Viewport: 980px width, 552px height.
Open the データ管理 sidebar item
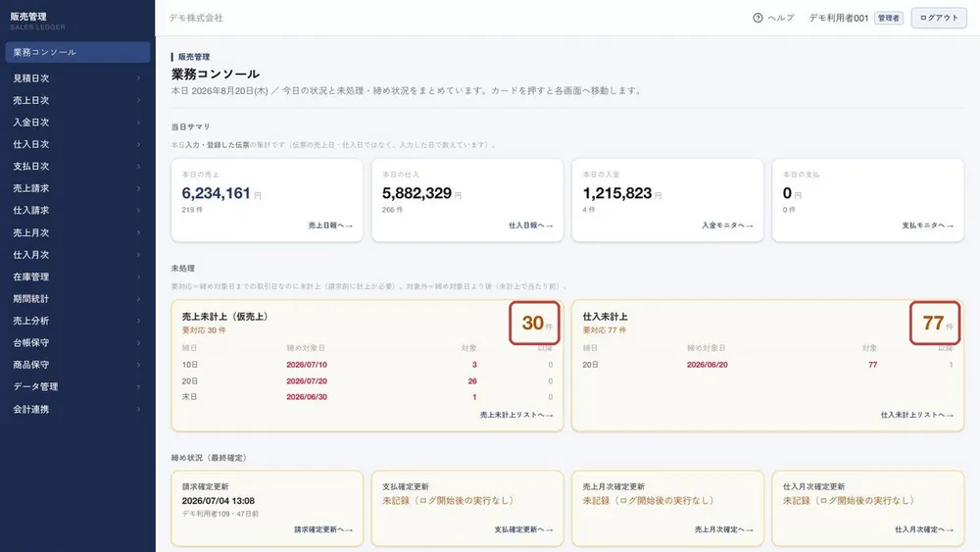tap(77, 387)
